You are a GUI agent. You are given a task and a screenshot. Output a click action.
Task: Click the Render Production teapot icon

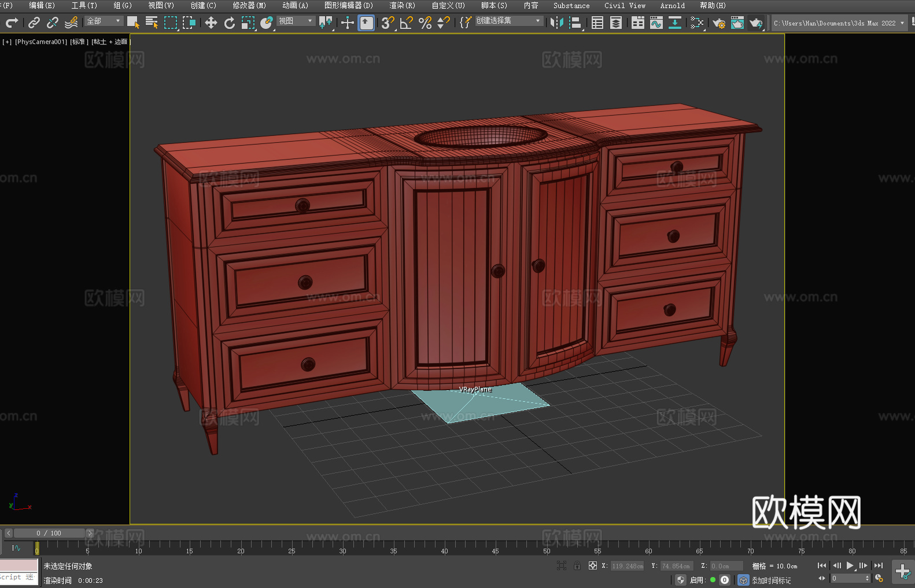[756, 23]
